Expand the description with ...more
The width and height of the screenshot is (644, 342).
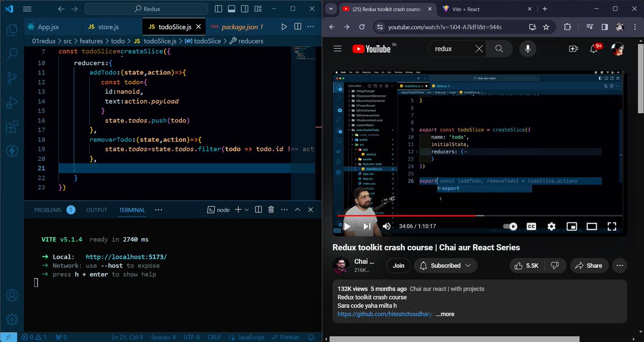[445, 314]
